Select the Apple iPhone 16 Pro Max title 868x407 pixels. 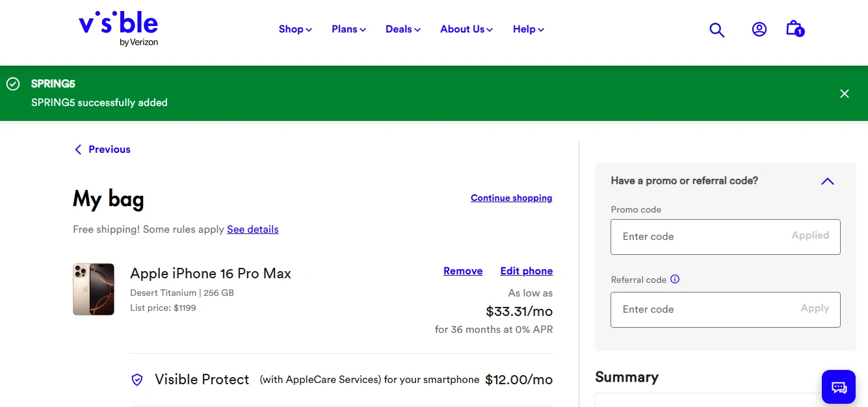pyautogui.click(x=211, y=274)
